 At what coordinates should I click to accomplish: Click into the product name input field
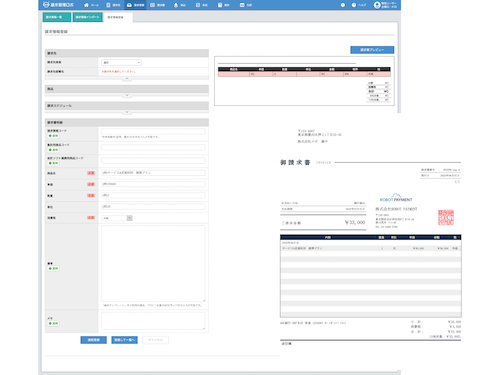coord(153,173)
